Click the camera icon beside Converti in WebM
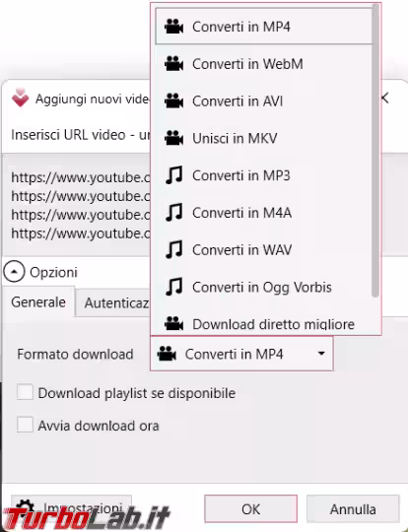This screenshot has height=532, width=408. (173, 64)
